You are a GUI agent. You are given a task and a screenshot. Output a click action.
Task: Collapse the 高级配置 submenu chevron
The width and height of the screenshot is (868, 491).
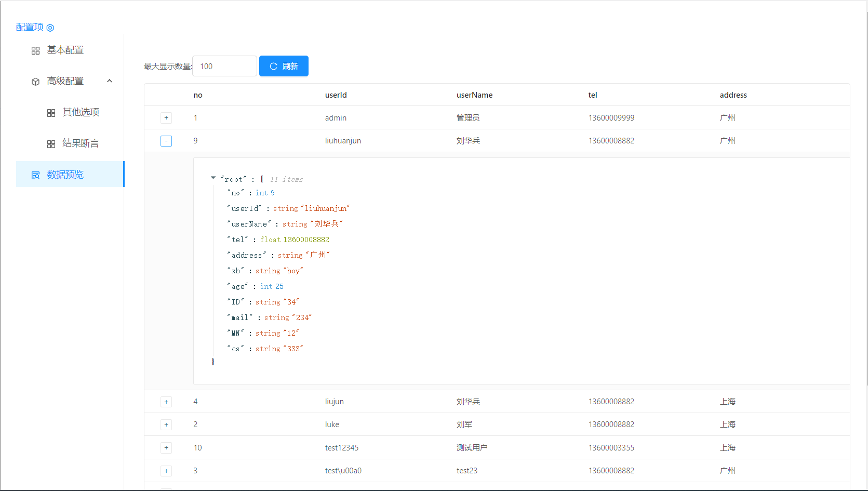coord(110,81)
